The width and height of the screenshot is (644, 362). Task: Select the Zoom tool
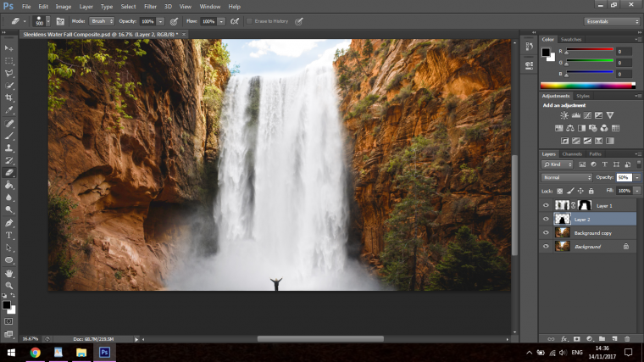tap(8, 285)
